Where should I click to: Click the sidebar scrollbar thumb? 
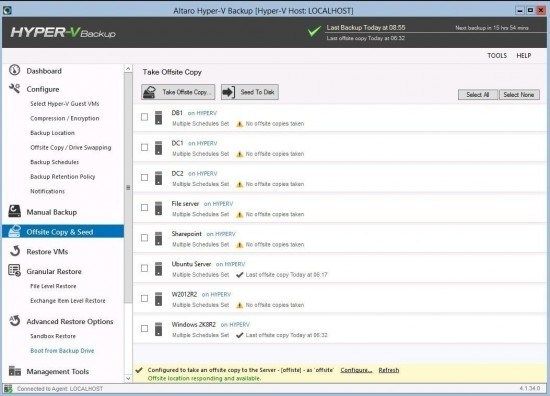(128, 188)
